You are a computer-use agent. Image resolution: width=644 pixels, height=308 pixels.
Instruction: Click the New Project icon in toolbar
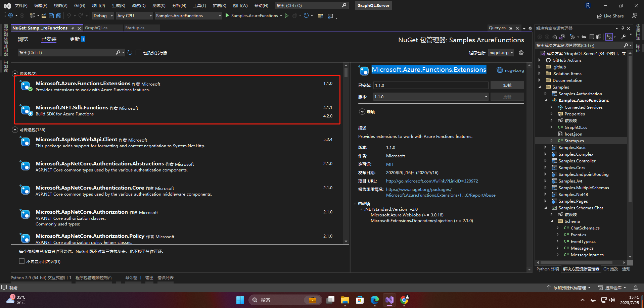[33, 15]
